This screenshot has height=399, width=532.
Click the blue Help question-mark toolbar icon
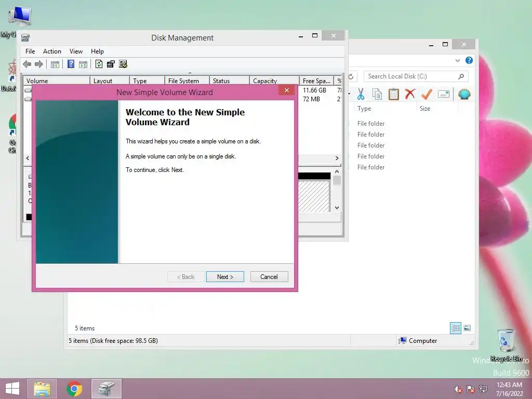[x=71, y=64]
